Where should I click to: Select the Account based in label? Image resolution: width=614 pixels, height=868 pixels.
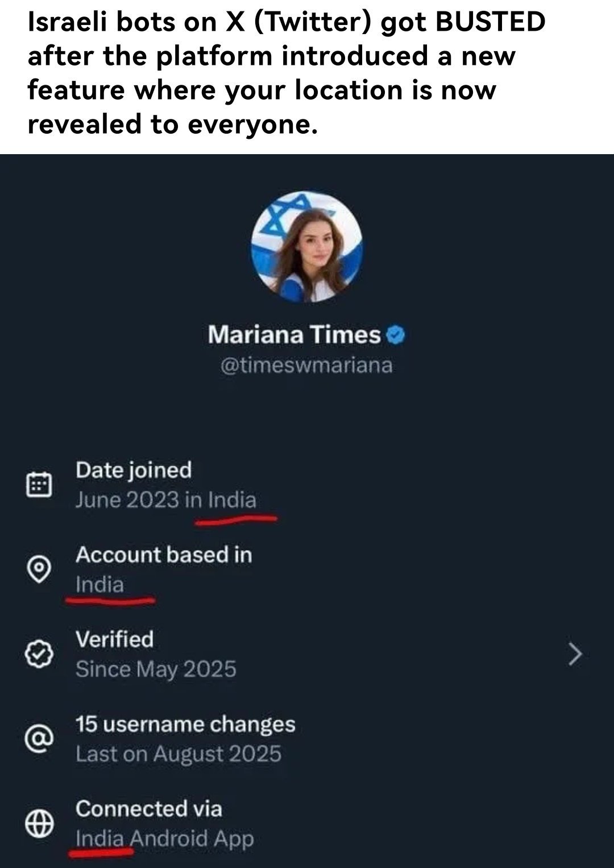(164, 555)
